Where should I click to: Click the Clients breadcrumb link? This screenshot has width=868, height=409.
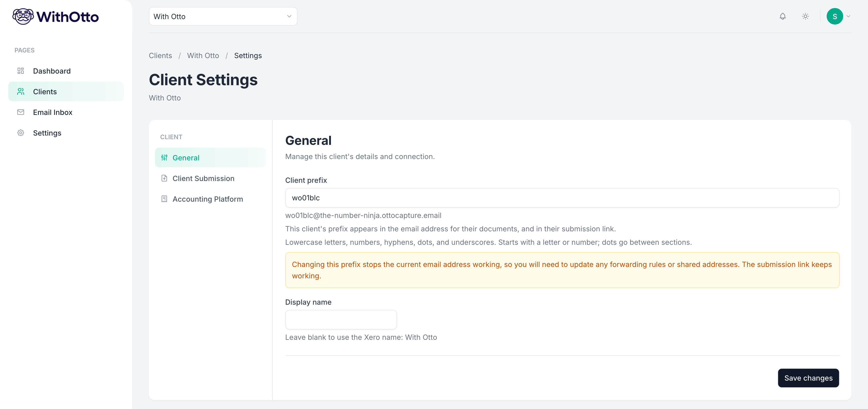[160, 55]
